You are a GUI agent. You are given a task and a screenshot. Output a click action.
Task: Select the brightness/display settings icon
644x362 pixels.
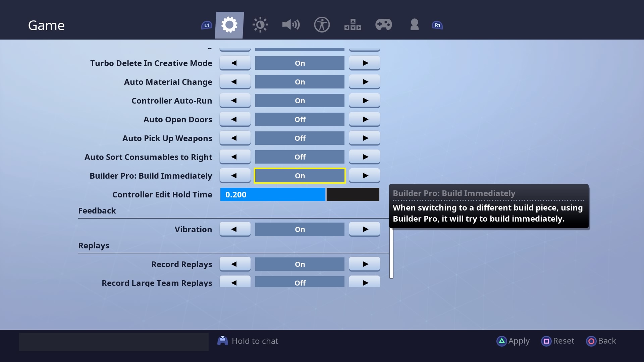261,25
